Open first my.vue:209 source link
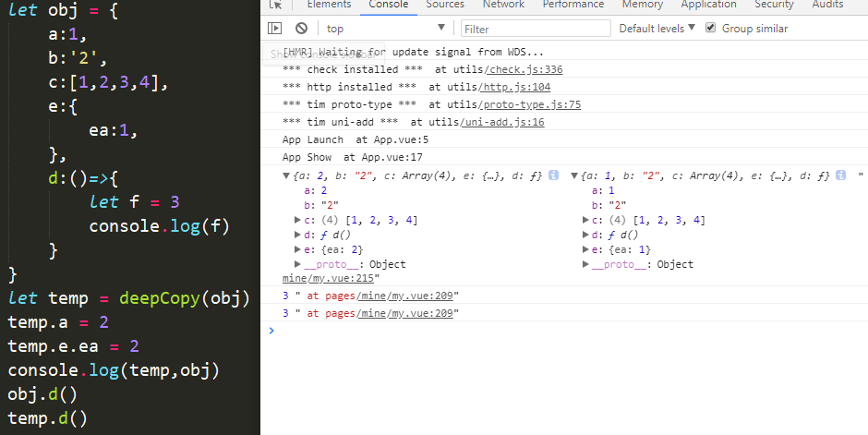868x435 pixels. (405, 296)
